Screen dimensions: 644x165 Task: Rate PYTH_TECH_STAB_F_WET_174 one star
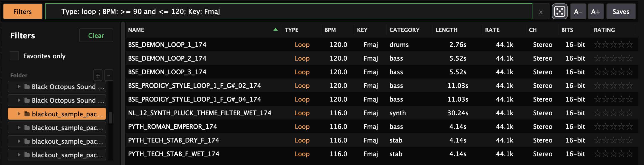click(x=598, y=154)
